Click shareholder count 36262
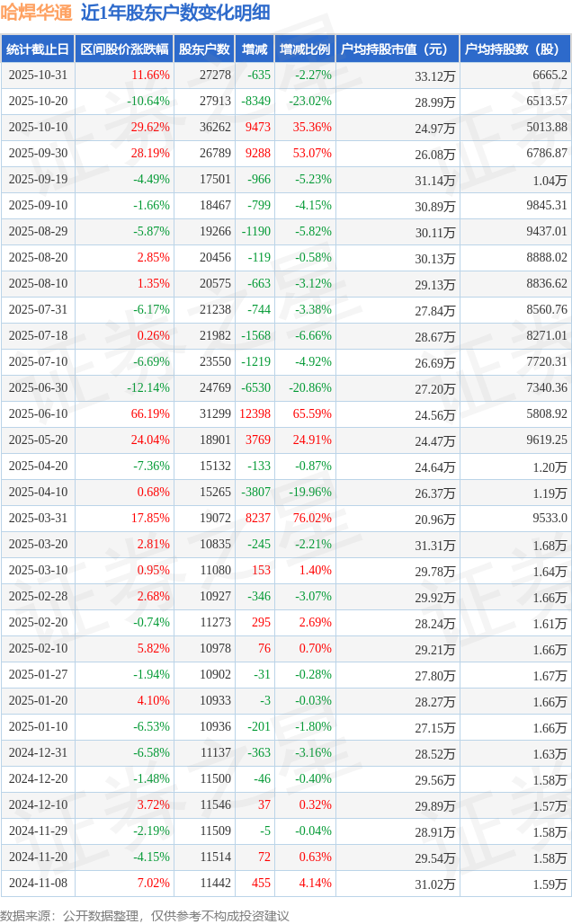 (216, 128)
